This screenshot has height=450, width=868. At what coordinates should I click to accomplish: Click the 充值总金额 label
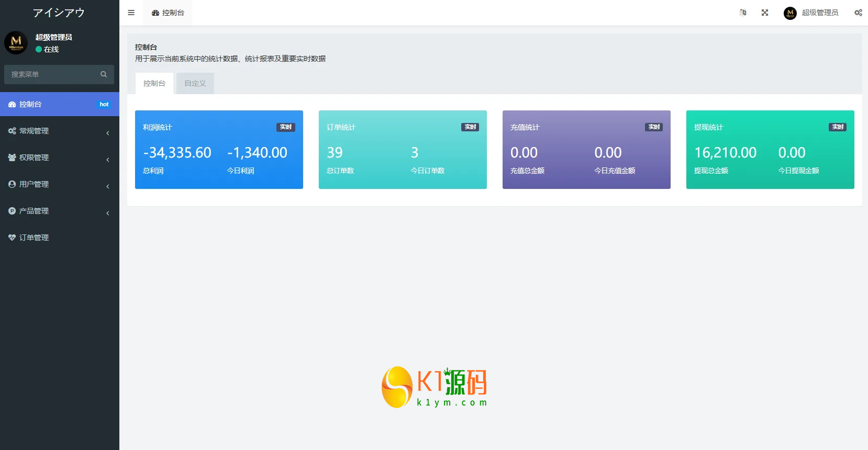click(x=528, y=171)
